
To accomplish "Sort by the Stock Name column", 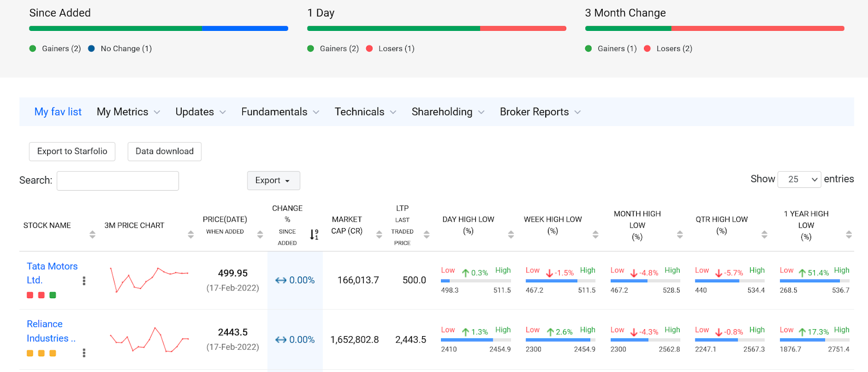I will pyautogui.click(x=92, y=235).
